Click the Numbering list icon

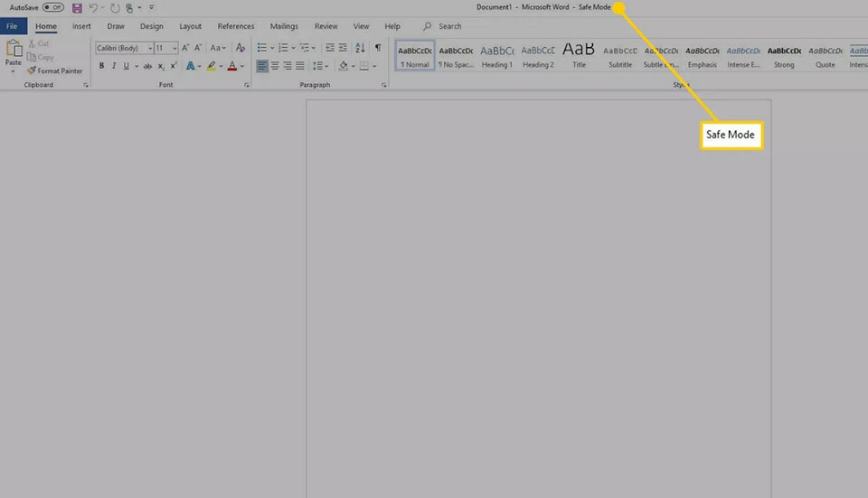click(x=283, y=48)
